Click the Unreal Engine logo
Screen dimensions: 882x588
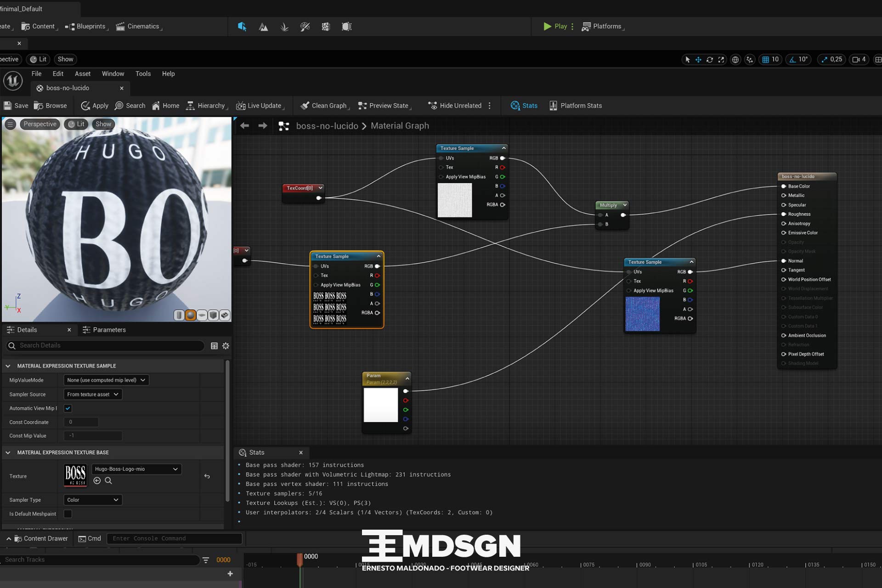point(13,81)
